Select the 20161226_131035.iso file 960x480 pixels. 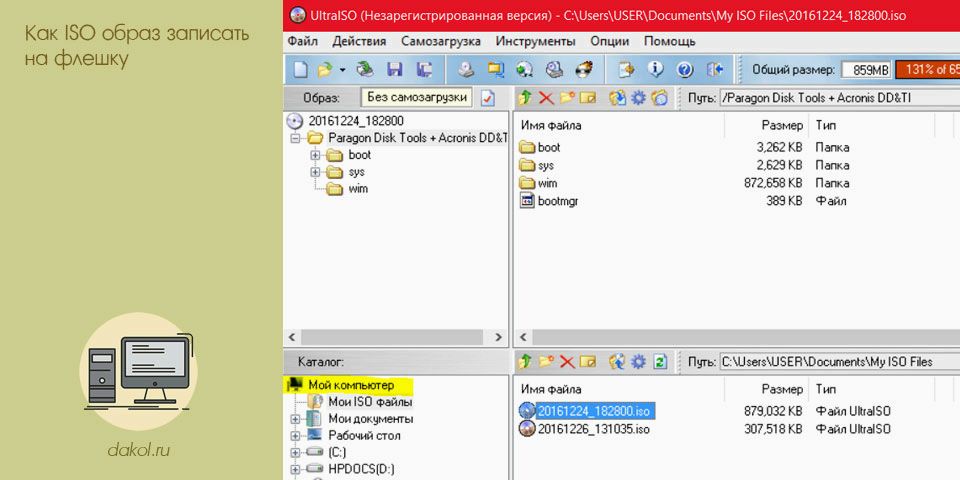click(x=593, y=429)
